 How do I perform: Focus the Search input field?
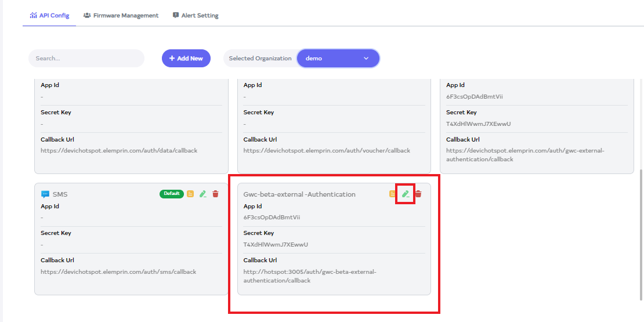pyautogui.click(x=86, y=58)
